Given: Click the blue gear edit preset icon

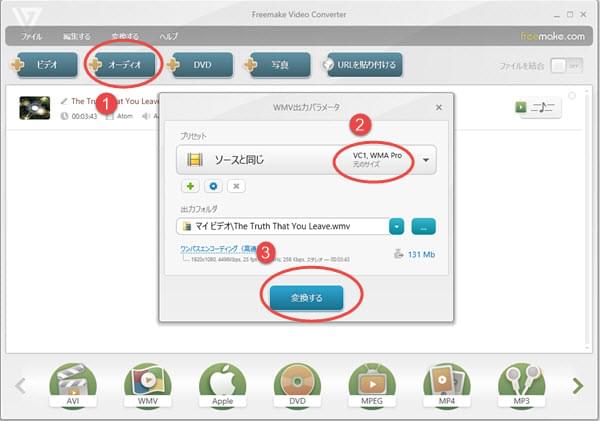Looking at the screenshot, I should [x=213, y=186].
